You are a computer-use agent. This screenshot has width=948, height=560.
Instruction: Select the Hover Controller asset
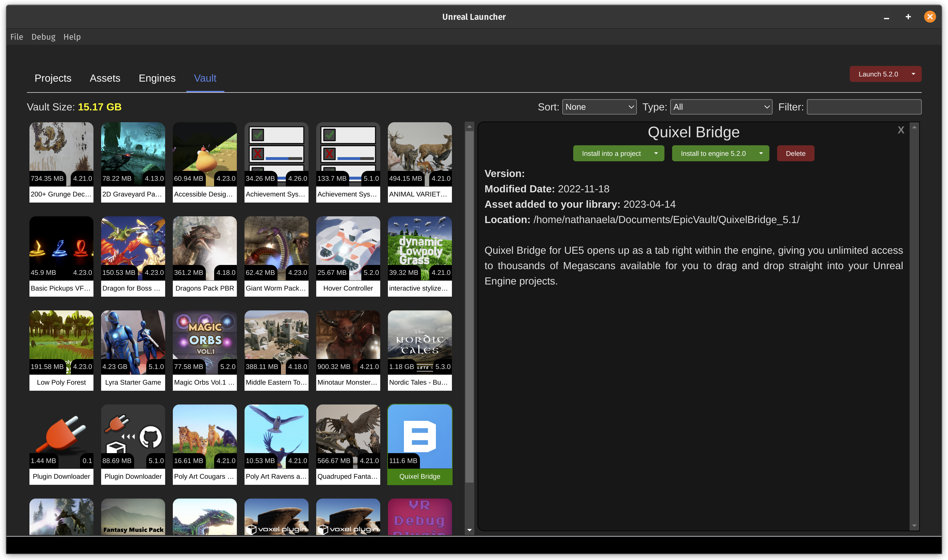348,256
